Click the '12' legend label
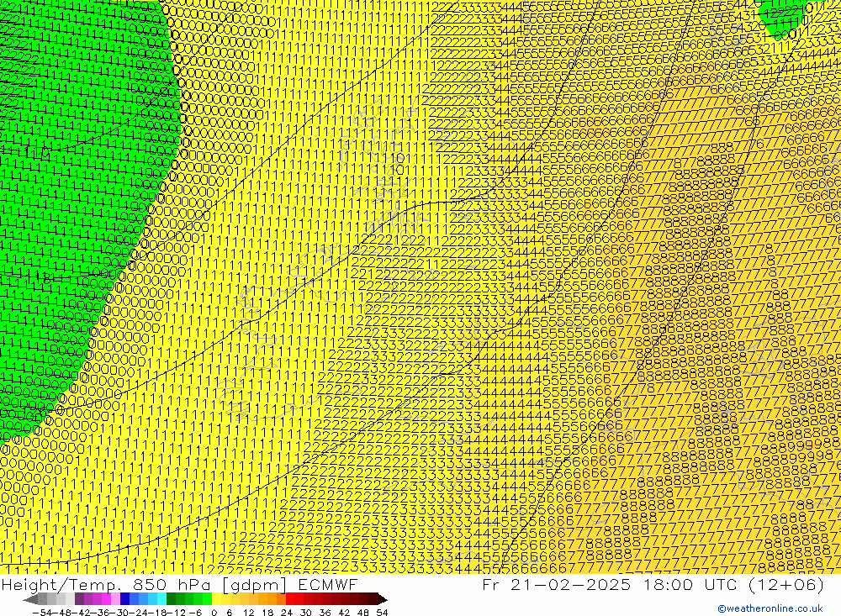841x616 pixels. click(x=248, y=613)
